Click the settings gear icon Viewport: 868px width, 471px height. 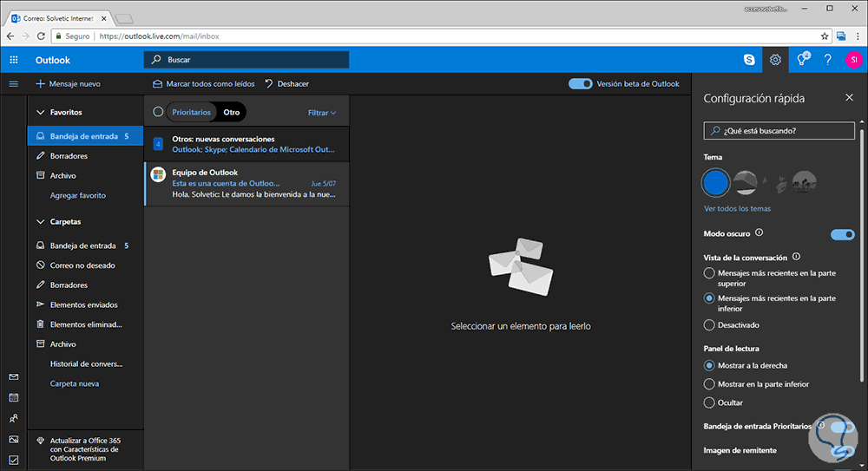pos(775,60)
